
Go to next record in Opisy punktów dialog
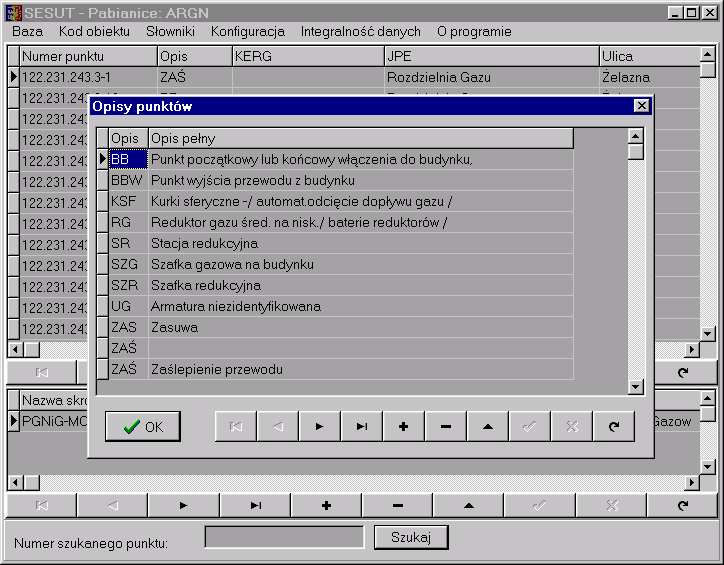pos(319,426)
